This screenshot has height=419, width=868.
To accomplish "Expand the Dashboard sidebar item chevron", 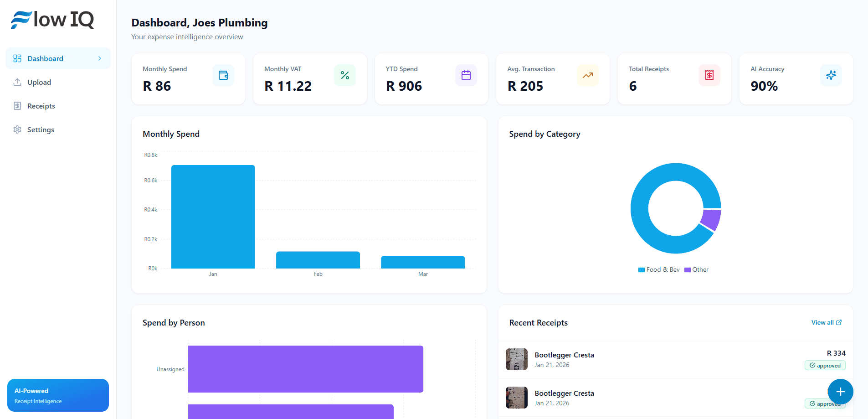I will 100,58.
